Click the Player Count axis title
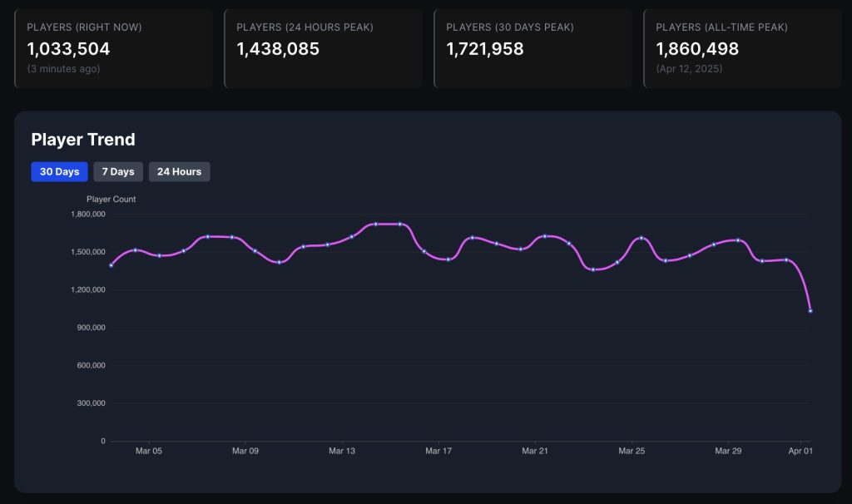The image size is (852, 504). [111, 199]
